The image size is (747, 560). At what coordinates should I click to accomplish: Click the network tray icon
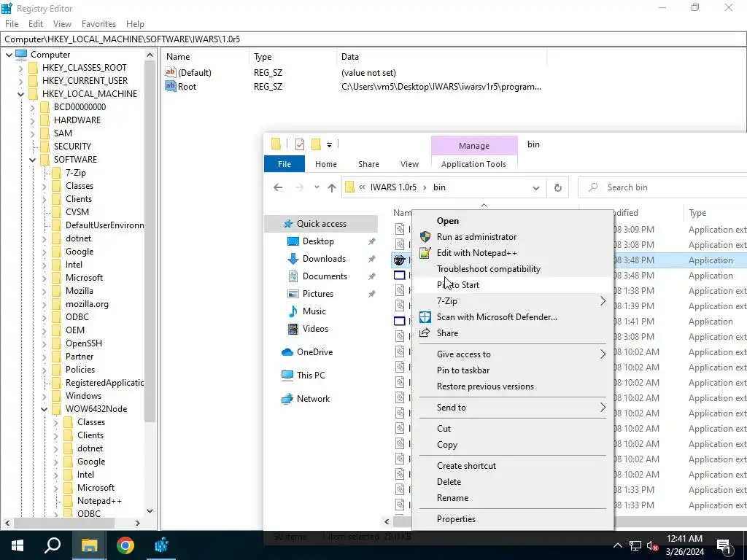[x=635, y=545]
